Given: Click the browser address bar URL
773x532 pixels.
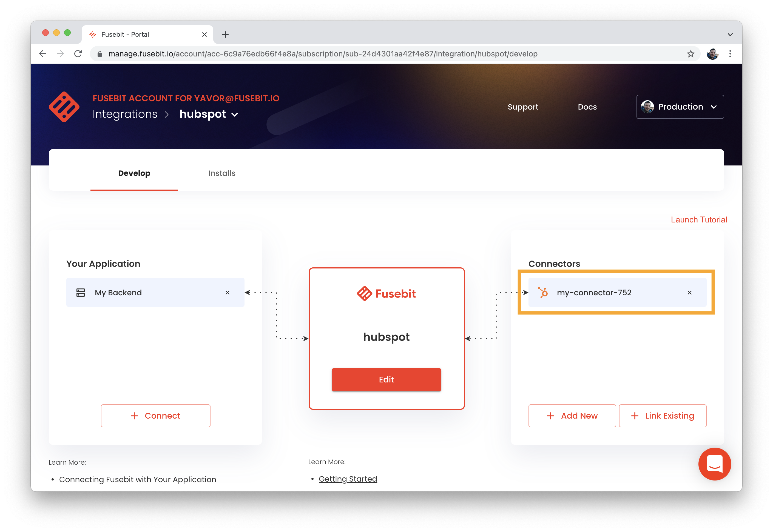Looking at the screenshot, I should pyautogui.click(x=322, y=54).
